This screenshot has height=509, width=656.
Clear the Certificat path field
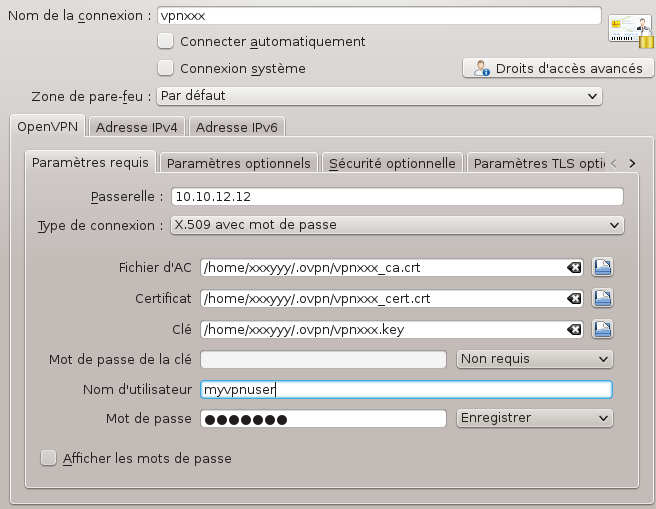tap(574, 299)
